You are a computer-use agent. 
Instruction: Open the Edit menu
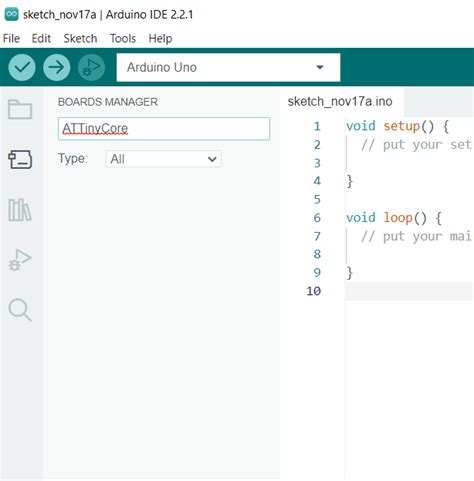pos(41,39)
